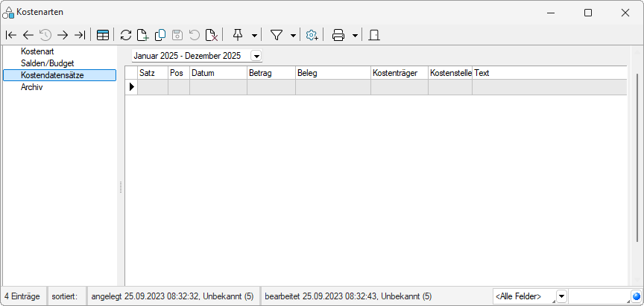Expand the date range period dropdown
The width and height of the screenshot is (644, 306).
click(x=256, y=56)
